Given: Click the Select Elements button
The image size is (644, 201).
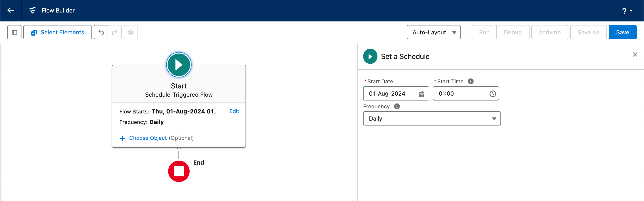Looking at the screenshot, I should (57, 32).
